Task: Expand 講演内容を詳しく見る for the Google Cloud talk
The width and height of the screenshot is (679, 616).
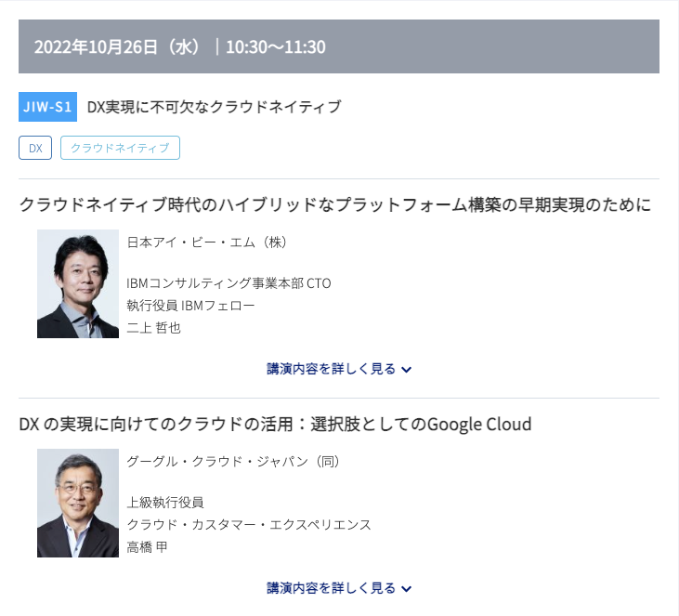Action: coord(339,588)
